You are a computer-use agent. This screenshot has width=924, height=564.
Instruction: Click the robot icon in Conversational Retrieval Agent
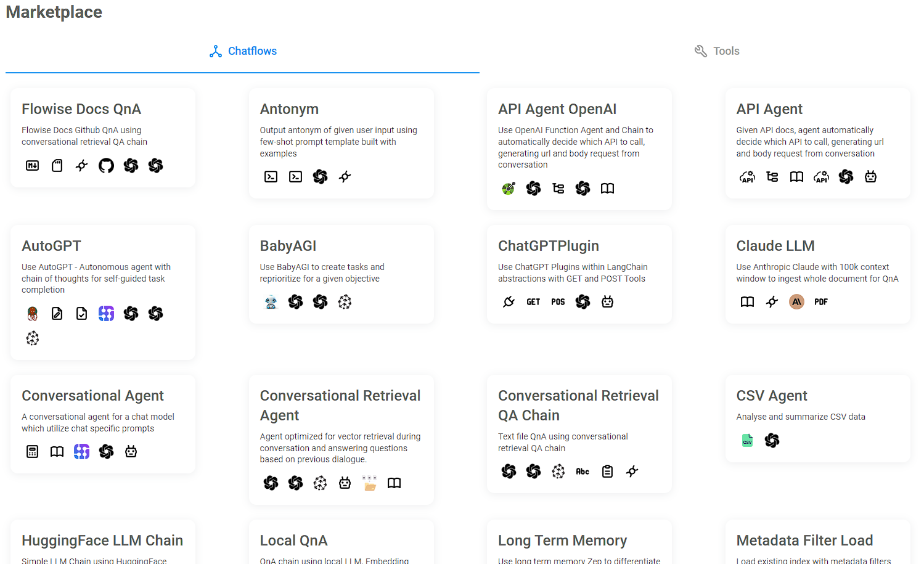coord(345,483)
